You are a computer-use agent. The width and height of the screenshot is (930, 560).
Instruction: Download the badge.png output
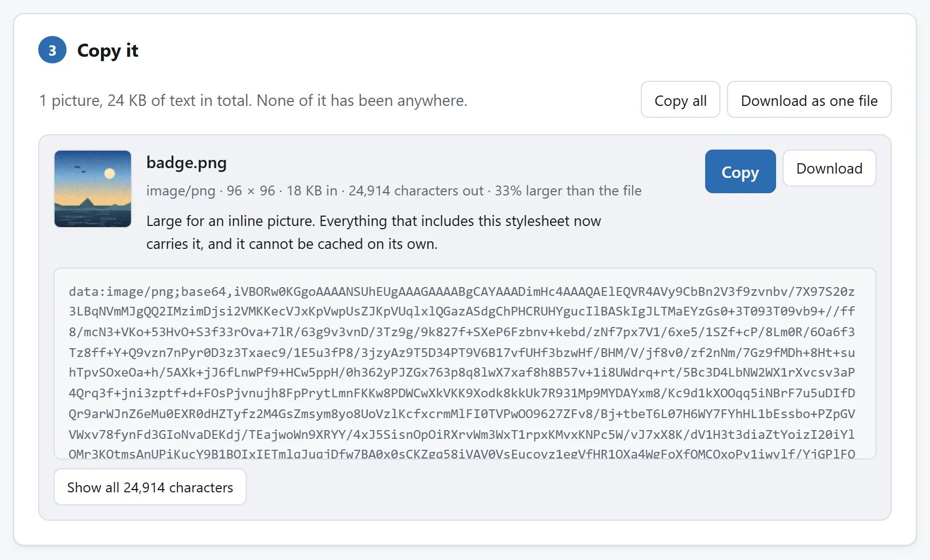pyautogui.click(x=829, y=169)
